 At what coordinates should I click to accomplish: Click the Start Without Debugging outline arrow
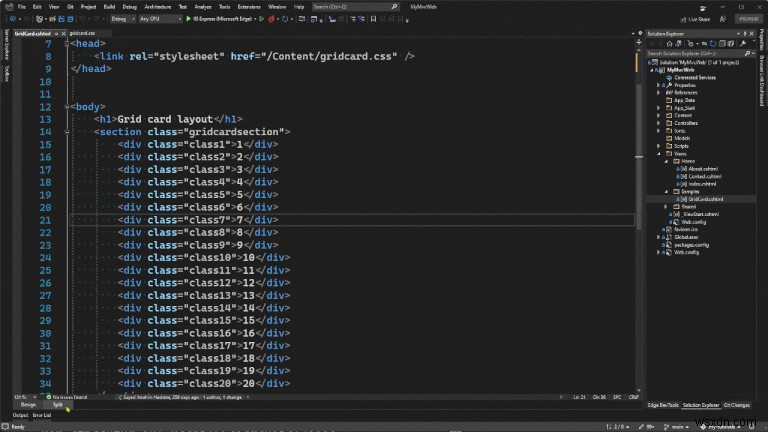coord(262,19)
